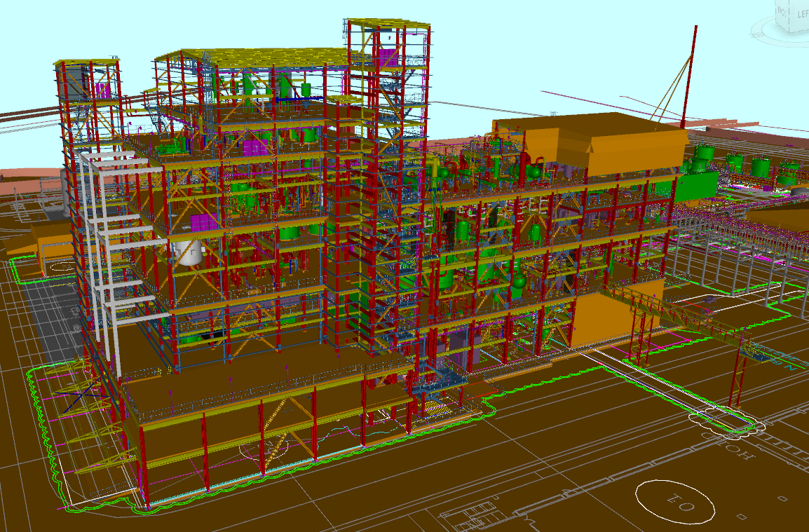Viewport: 809px width, 532px height.
Task: Select the white HOLD revision cloud outline
Action: [x=723, y=419]
